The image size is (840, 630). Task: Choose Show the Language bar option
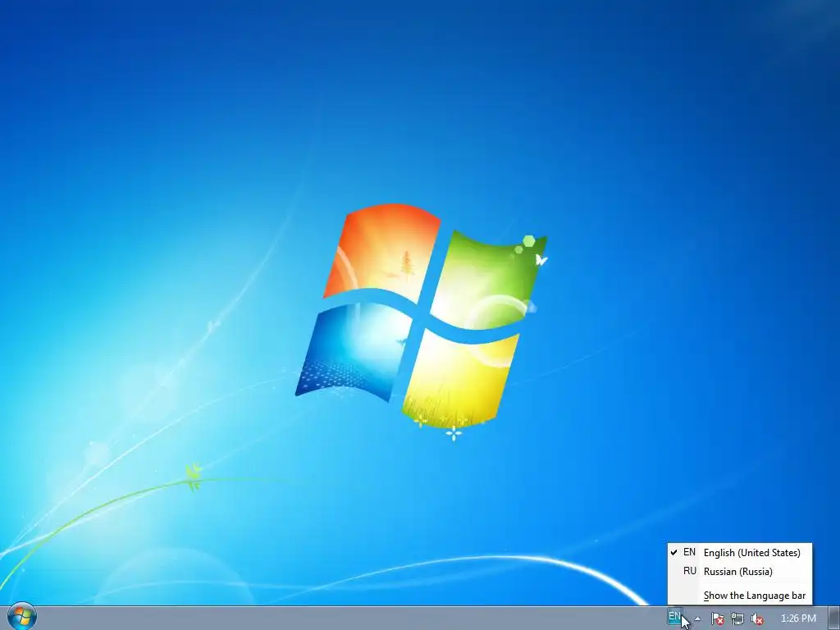click(740, 596)
